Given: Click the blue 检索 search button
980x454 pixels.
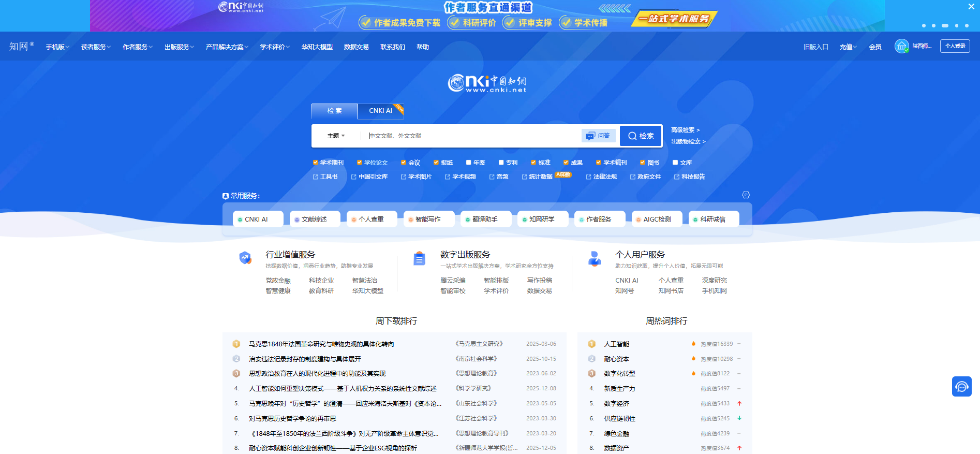Looking at the screenshot, I should [x=641, y=136].
